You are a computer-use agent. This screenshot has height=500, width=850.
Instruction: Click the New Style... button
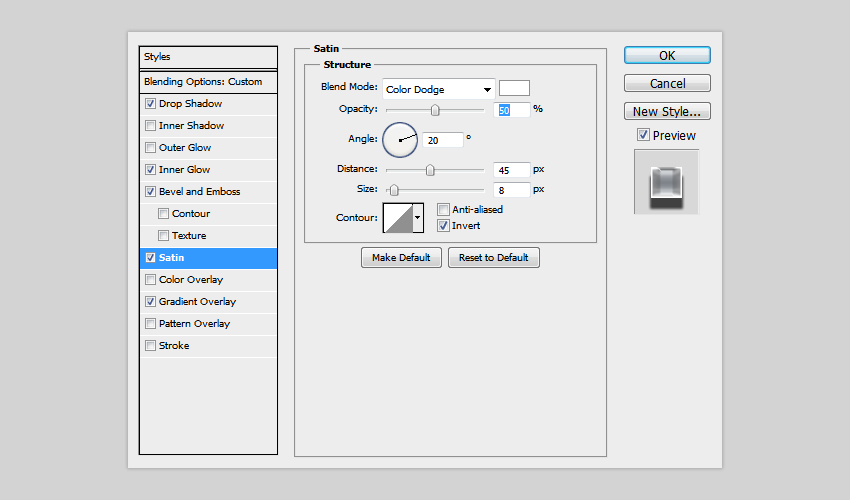tap(667, 111)
